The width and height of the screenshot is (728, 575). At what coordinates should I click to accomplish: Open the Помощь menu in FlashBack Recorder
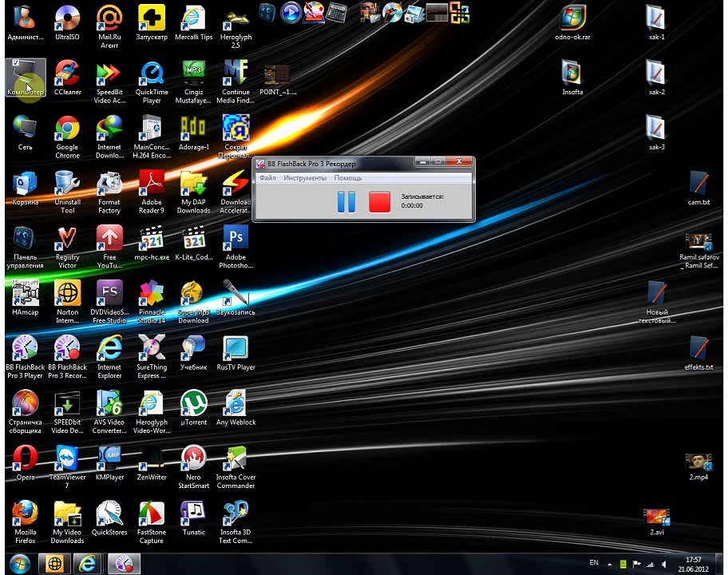click(x=348, y=178)
